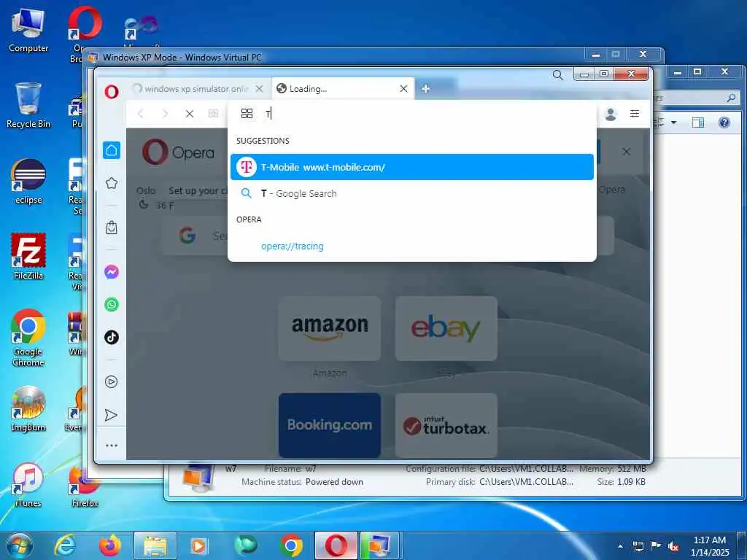Open the Booking.com speed dial tile

[x=330, y=425]
